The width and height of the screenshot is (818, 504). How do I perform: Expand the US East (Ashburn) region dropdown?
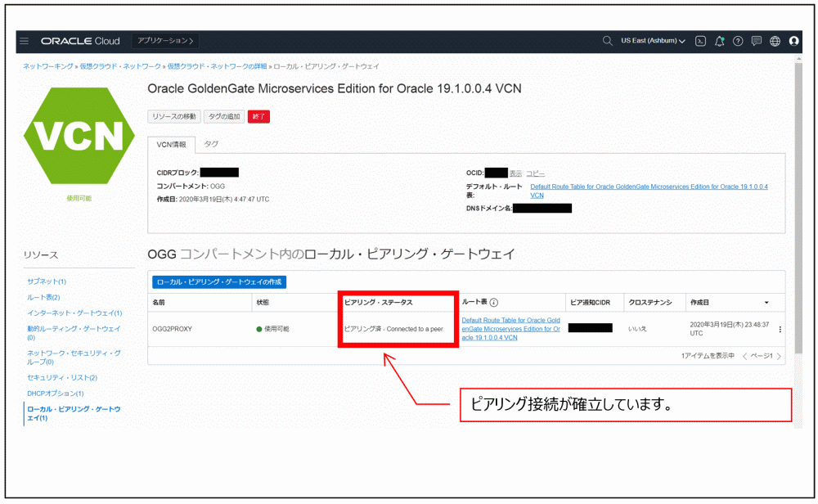click(653, 41)
